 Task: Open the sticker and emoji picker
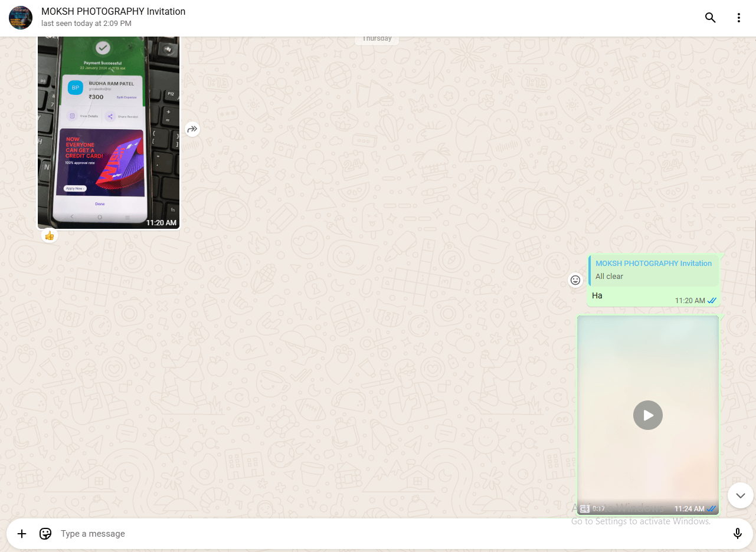click(x=45, y=534)
